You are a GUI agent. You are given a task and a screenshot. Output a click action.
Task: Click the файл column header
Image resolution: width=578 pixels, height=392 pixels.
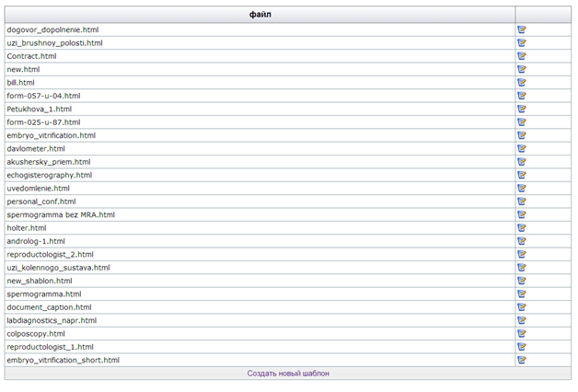click(260, 15)
